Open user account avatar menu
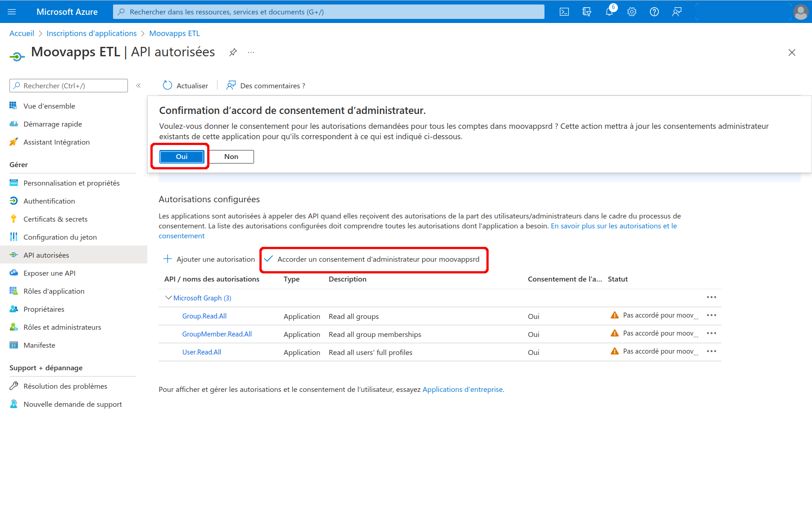Screen dimensions: 812x509 (x=801, y=12)
